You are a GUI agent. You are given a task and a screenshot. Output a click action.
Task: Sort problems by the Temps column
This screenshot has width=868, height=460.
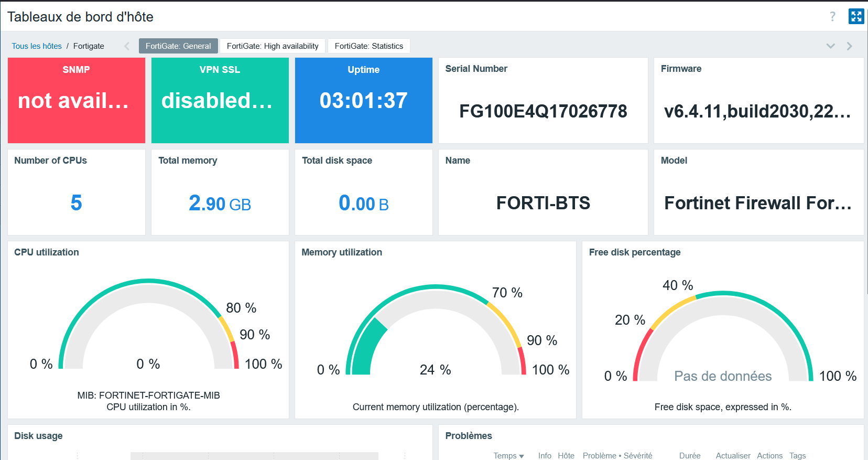pyautogui.click(x=508, y=455)
